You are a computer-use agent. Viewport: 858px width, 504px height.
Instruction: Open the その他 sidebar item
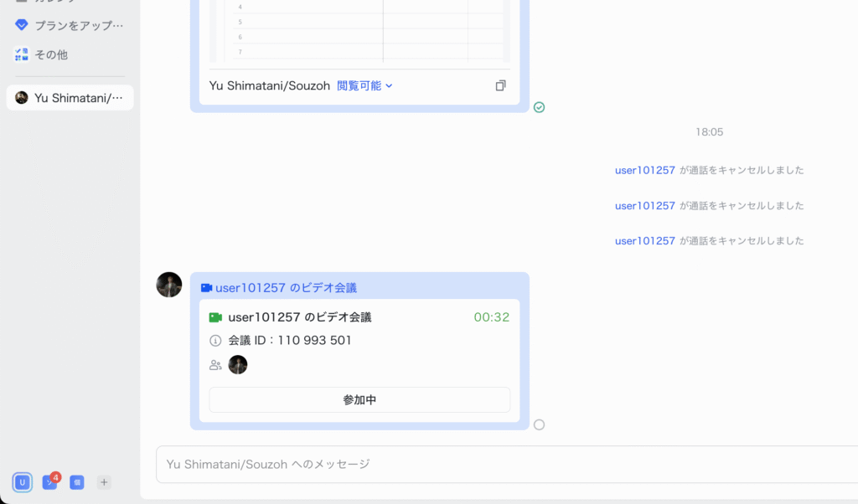point(50,54)
